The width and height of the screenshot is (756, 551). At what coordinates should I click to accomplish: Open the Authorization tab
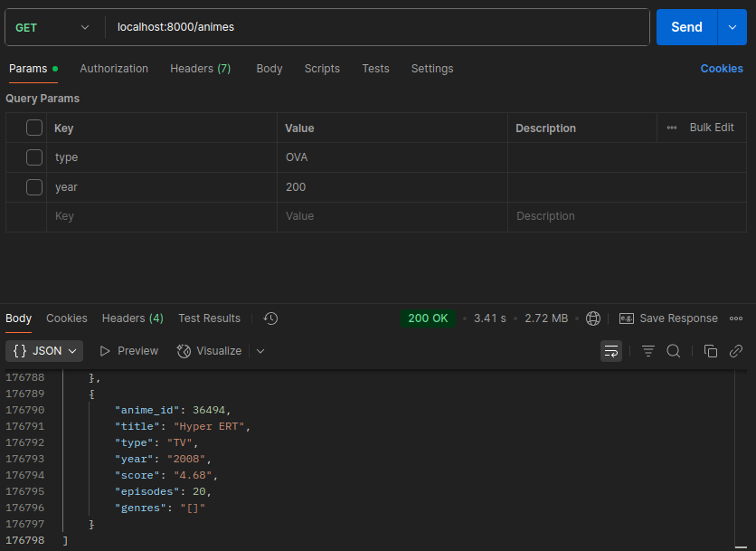[114, 69]
